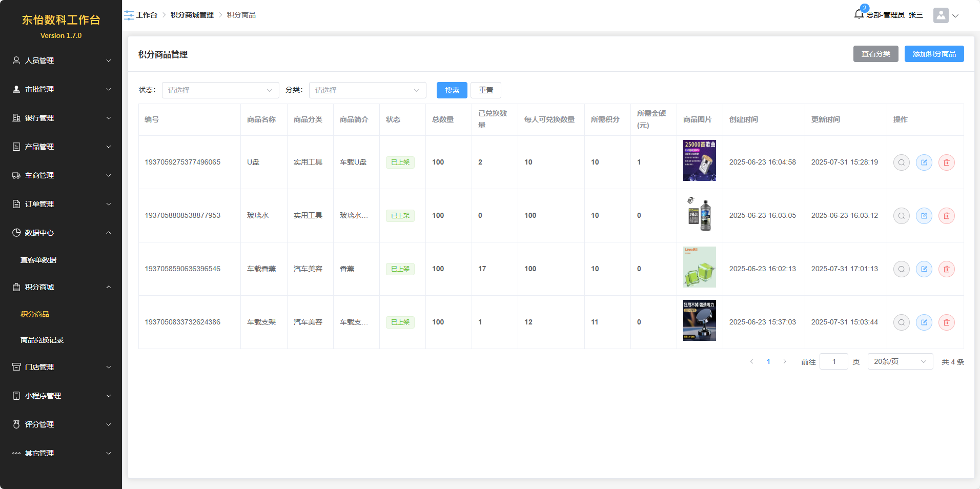Edit the 玻璃水 product row
Image resolution: width=980 pixels, height=489 pixels.
click(x=924, y=216)
